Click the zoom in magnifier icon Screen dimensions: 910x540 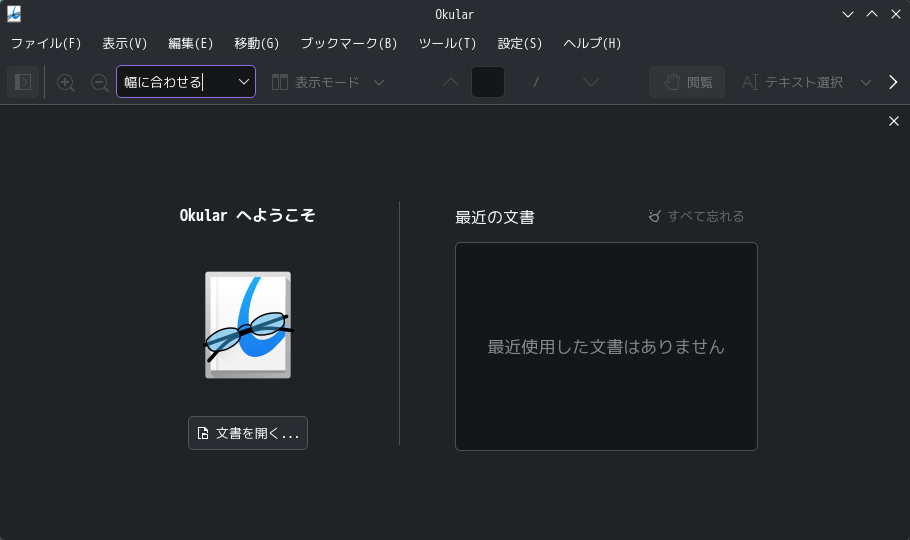coord(66,82)
